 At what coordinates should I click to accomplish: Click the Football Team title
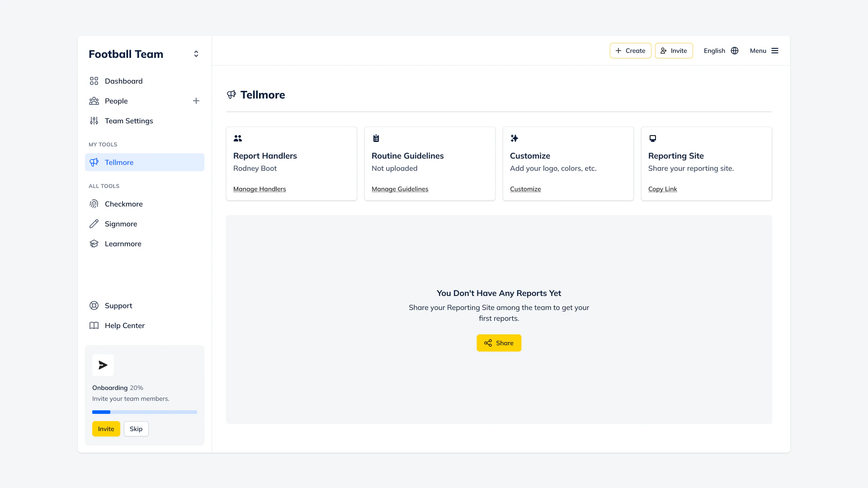tap(126, 54)
